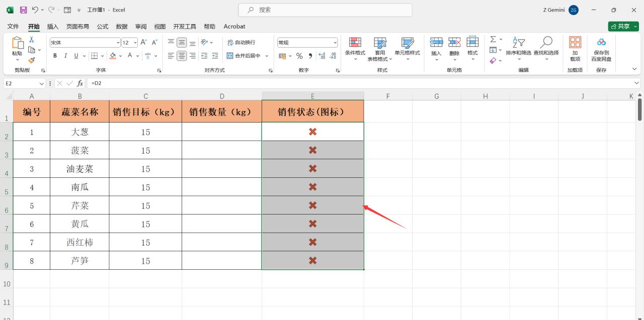Screen dimensions: 644x320
Task: Click the 共享 share button
Action: [x=623, y=26]
